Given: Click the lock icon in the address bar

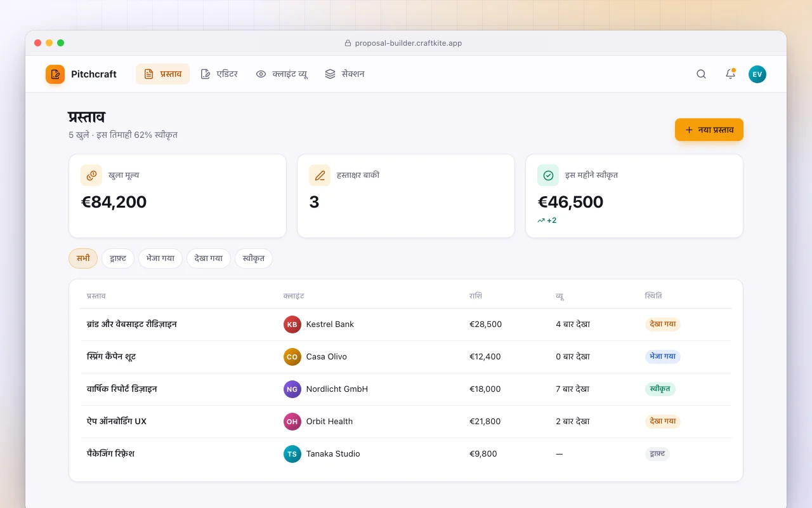Looking at the screenshot, I should pos(348,43).
